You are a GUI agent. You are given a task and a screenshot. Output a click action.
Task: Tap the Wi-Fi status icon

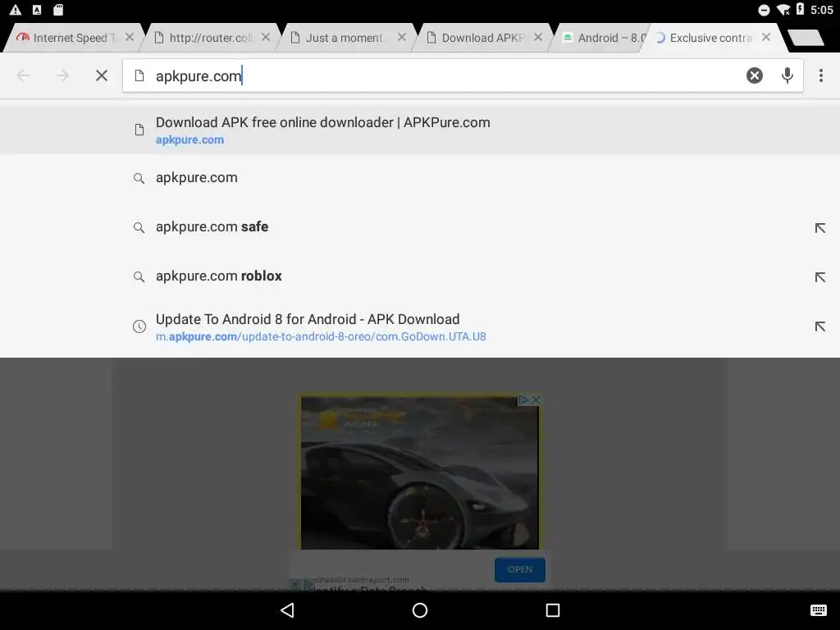coord(783,10)
